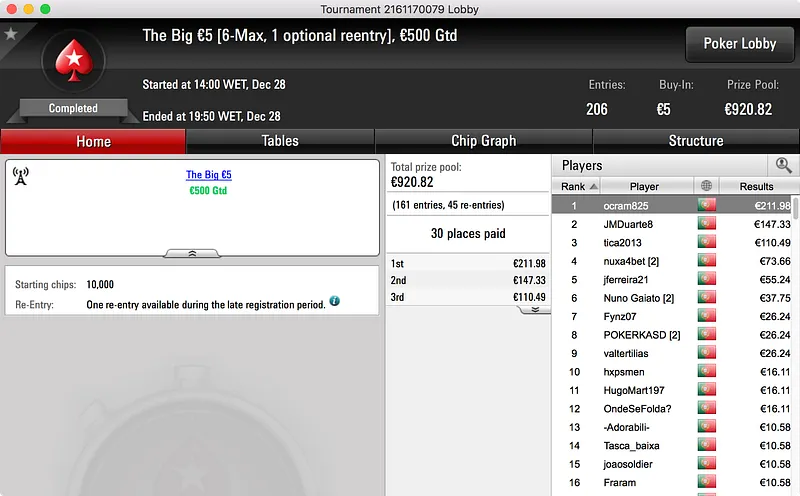Click the Poker Lobby button
800x496 pixels.
740,44
